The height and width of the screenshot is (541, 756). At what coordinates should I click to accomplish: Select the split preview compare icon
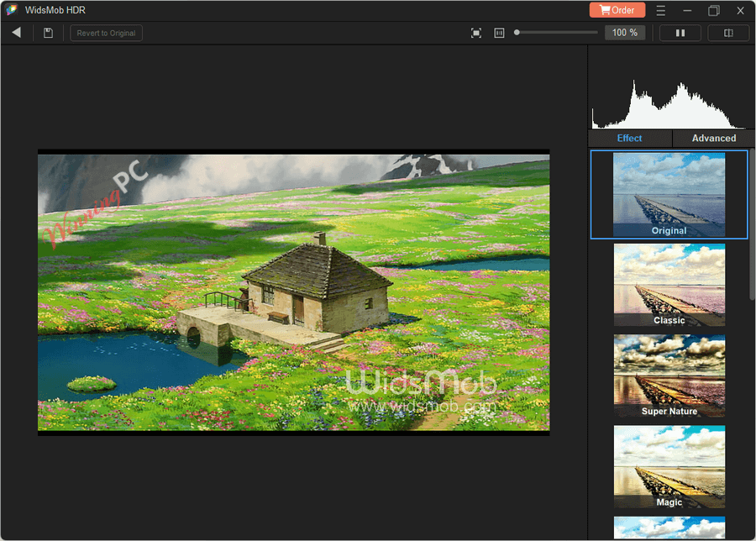(x=680, y=32)
